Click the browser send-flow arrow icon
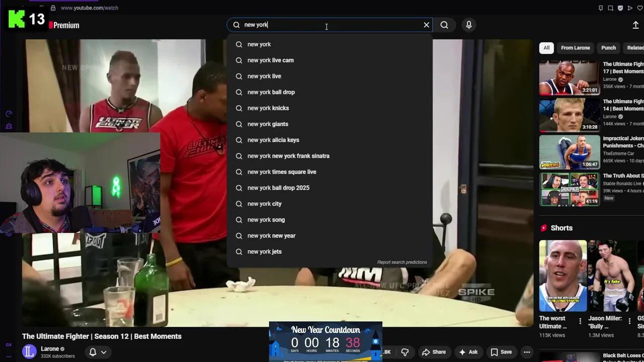The height and width of the screenshot is (362, 644). click(630, 8)
